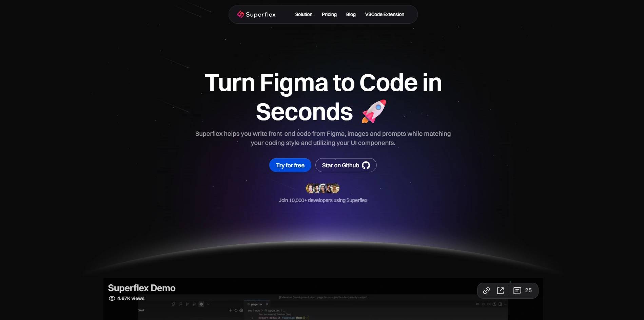
Task: Click the Superflex Demo video title
Action: (x=142, y=288)
